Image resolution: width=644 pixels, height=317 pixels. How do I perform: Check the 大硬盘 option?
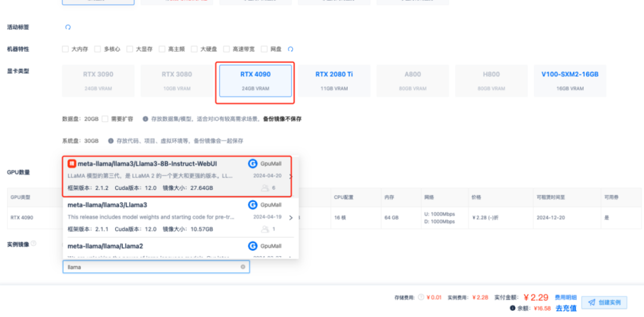tap(194, 49)
